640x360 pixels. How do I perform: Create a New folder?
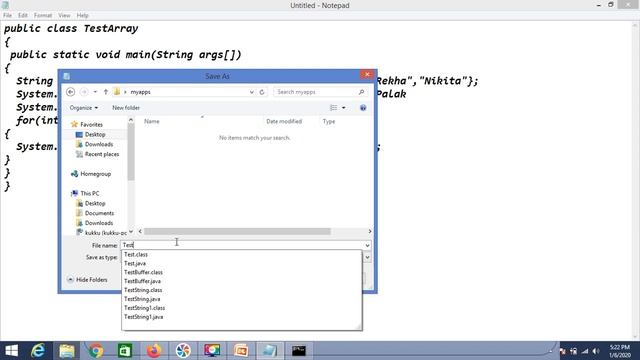[126, 108]
